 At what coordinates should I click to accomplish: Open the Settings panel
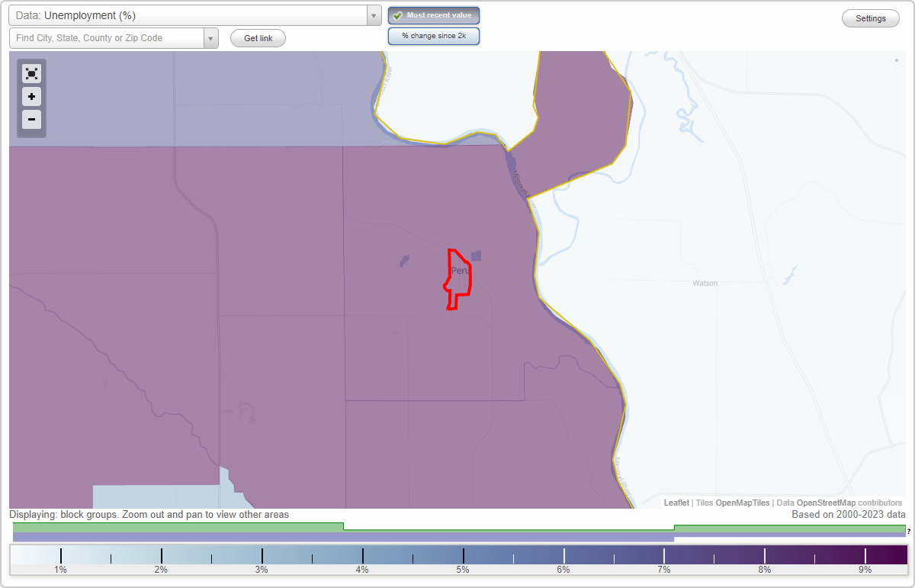click(870, 18)
